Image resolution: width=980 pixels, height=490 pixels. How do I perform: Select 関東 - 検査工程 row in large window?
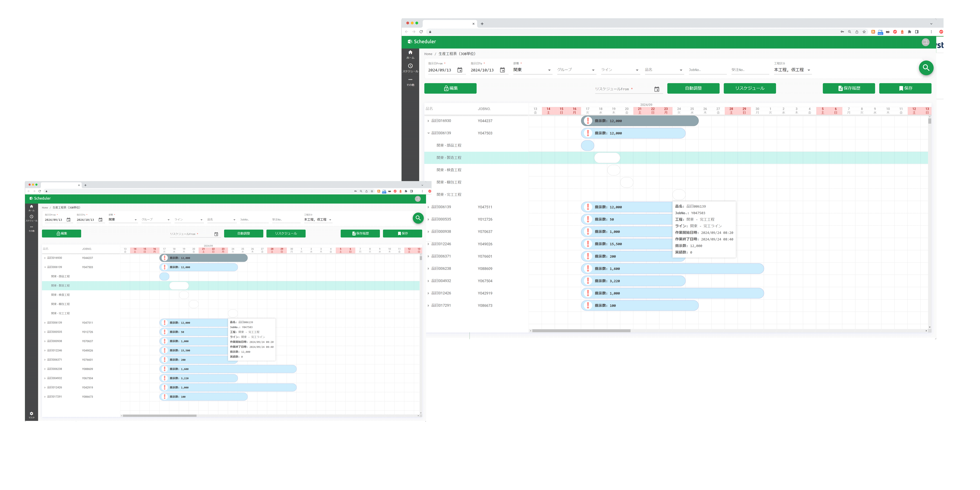click(x=676, y=170)
